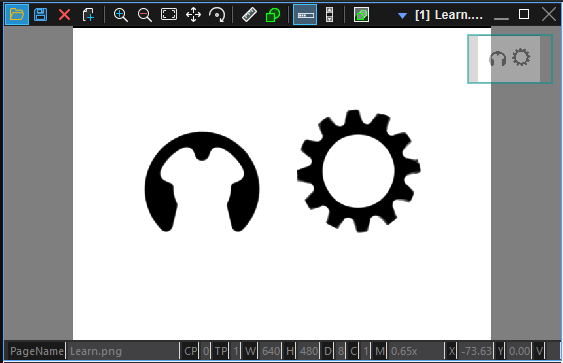The image size is (563, 363).
Task: Click the [1] Learn page title
Action: click(x=449, y=15)
